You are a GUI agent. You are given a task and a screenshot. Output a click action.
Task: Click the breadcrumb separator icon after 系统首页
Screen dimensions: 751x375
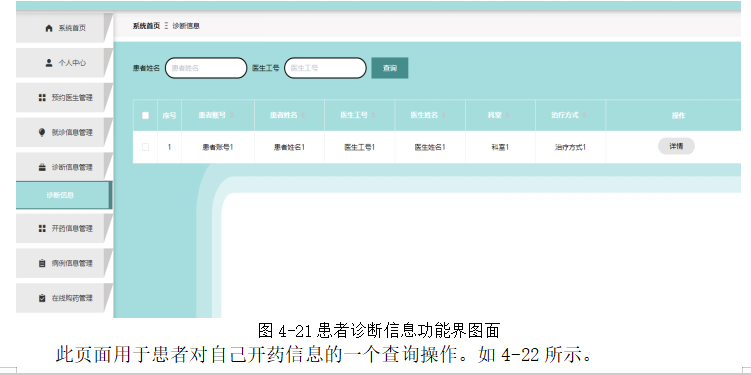[166, 26]
